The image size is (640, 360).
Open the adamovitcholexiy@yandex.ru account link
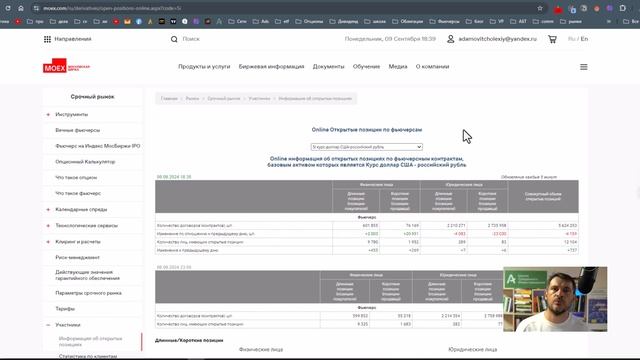pyautogui.click(x=498, y=39)
